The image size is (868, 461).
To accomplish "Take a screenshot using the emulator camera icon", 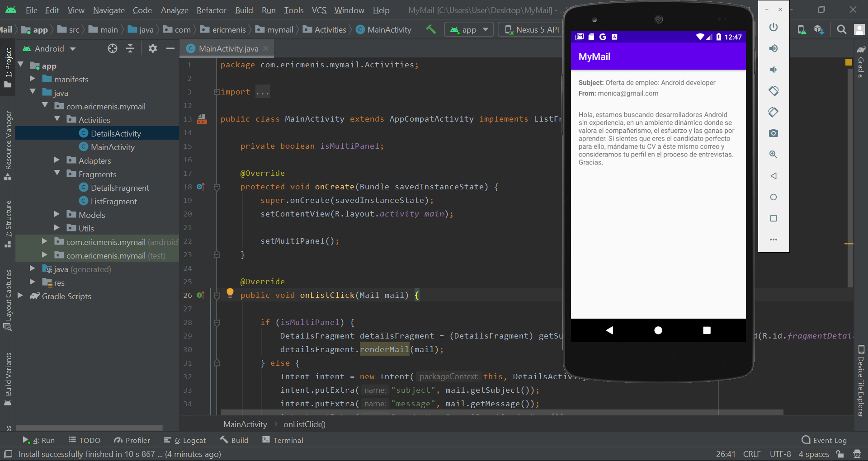I will click(773, 133).
